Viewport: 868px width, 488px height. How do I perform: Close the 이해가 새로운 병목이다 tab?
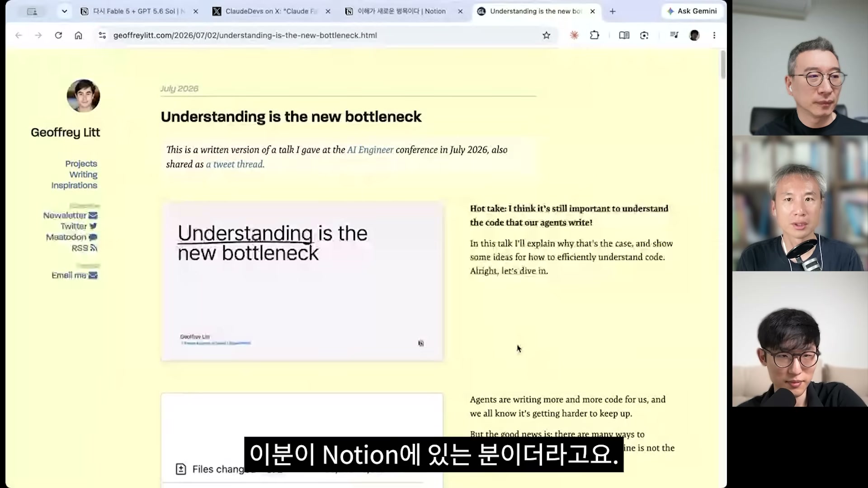pyautogui.click(x=461, y=11)
